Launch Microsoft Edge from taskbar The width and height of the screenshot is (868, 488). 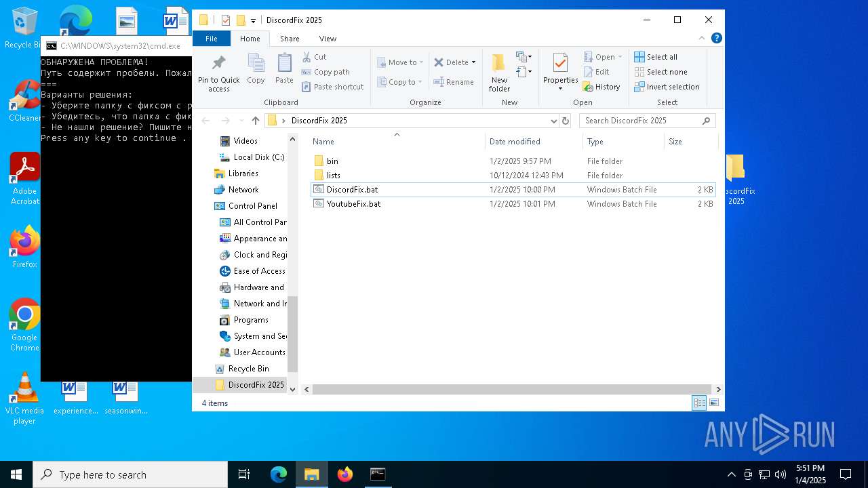[x=279, y=474]
